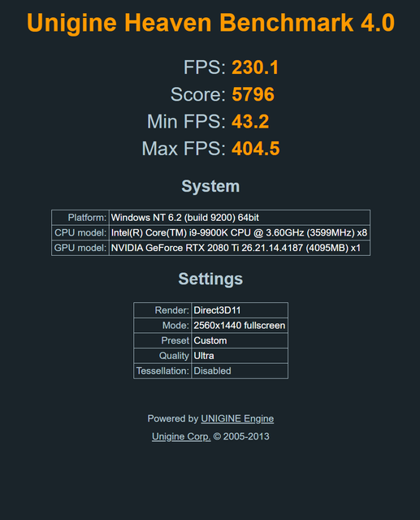This screenshot has width=420, height=520.
Task: Select the Unigine Heaven Benchmark 4.0 title
Action: [x=210, y=23]
